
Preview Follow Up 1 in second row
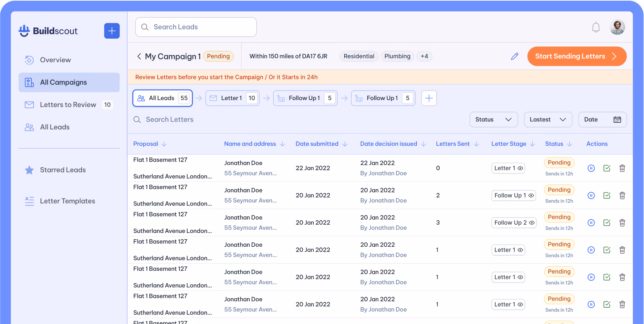click(531, 195)
